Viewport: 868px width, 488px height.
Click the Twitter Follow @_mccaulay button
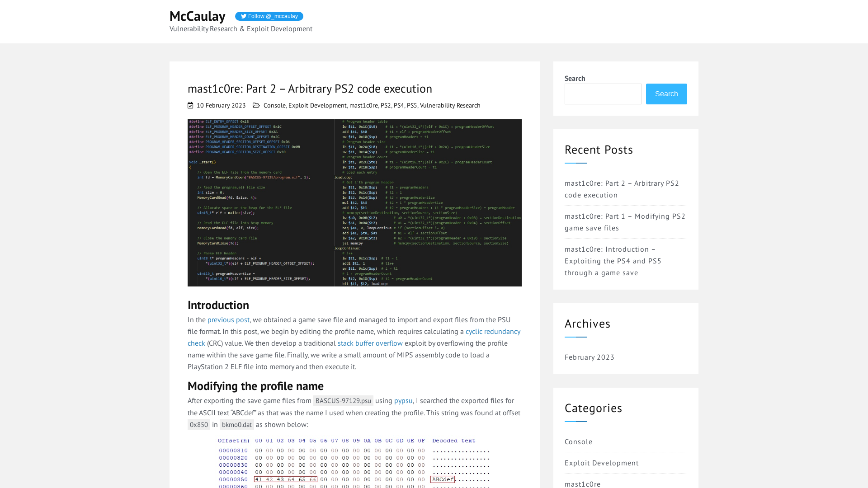click(x=269, y=16)
